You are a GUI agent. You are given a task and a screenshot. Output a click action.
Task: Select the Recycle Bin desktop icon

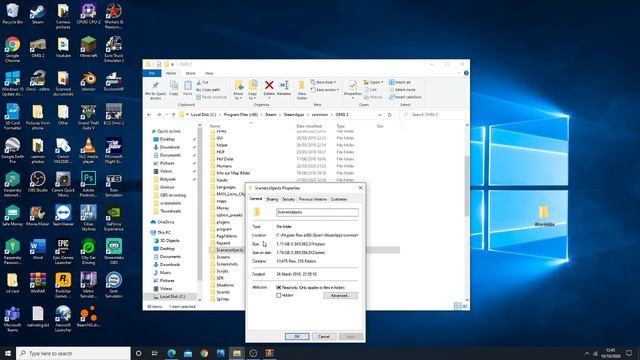pos(13,14)
